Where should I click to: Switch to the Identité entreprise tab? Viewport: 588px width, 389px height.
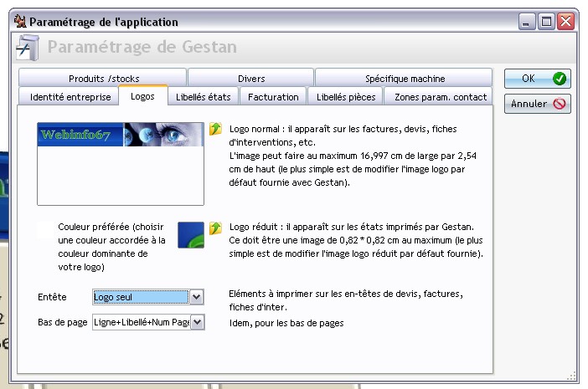point(70,97)
